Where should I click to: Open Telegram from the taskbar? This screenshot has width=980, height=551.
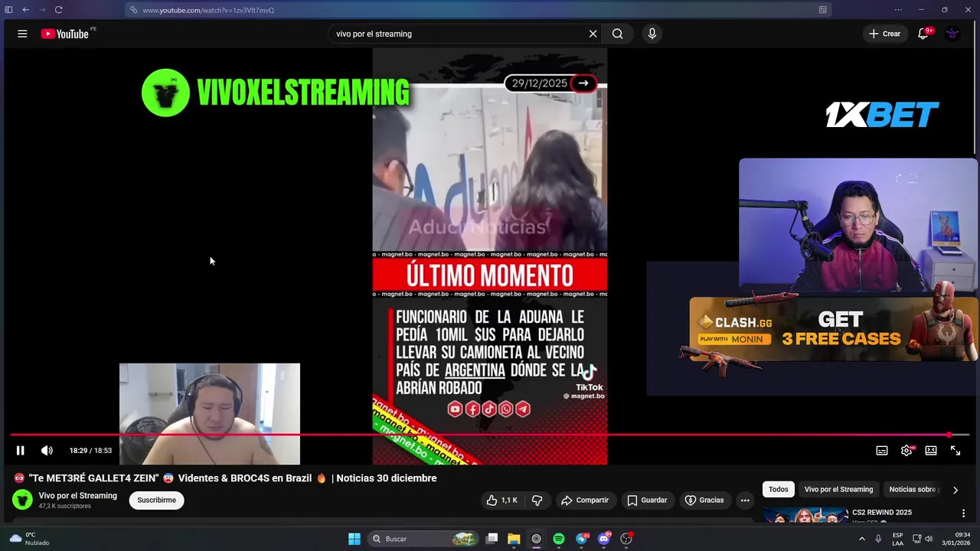click(582, 539)
